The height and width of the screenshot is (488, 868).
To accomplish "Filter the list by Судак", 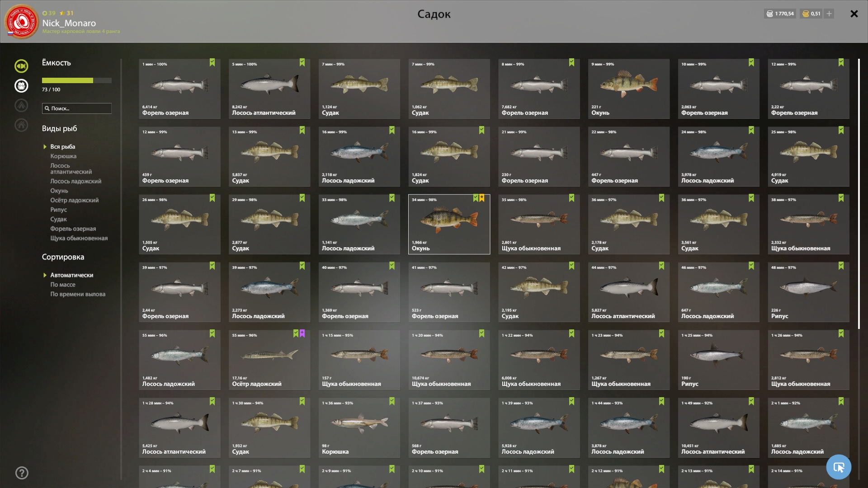I will [x=59, y=219].
